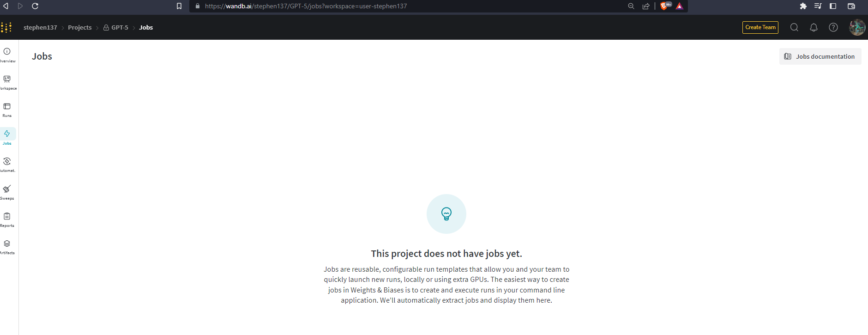Open Reports in the sidebar
The width and height of the screenshot is (868, 335).
pos(7,219)
